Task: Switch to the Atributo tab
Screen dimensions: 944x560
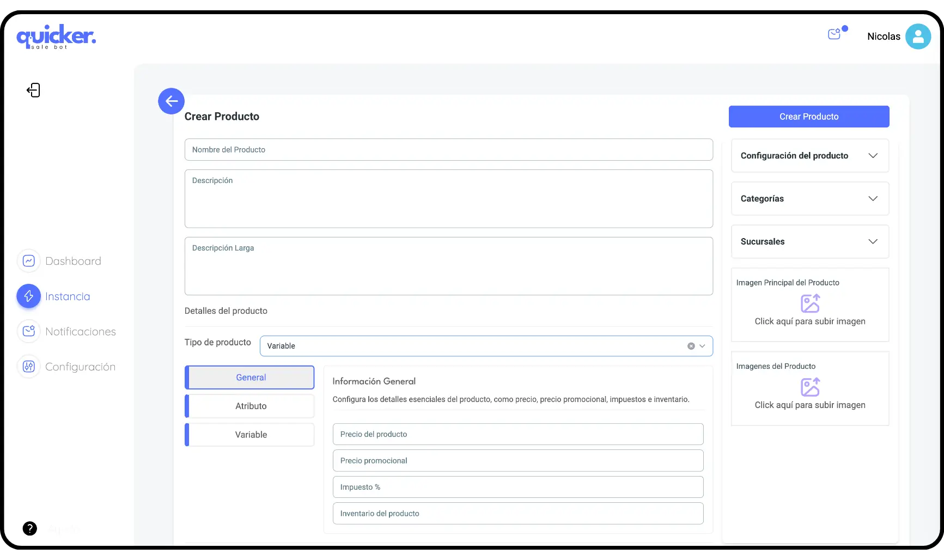Action: pos(250,406)
